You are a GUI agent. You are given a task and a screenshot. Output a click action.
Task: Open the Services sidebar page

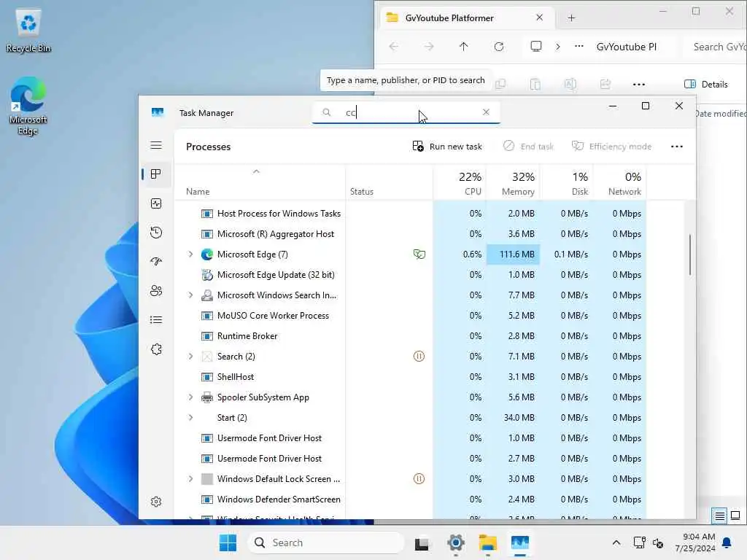(156, 349)
